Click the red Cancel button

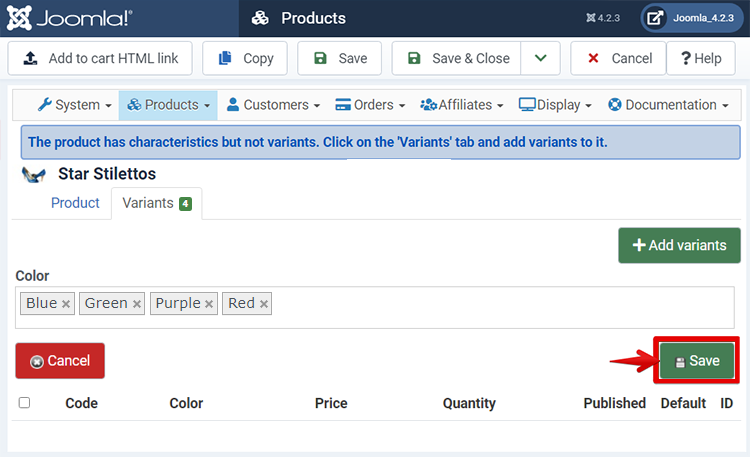click(x=60, y=360)
